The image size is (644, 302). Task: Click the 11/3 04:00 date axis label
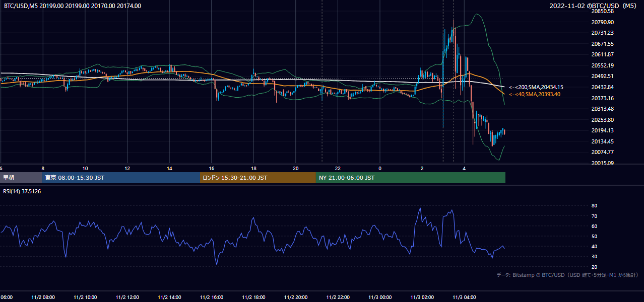[x=464, y=297]
